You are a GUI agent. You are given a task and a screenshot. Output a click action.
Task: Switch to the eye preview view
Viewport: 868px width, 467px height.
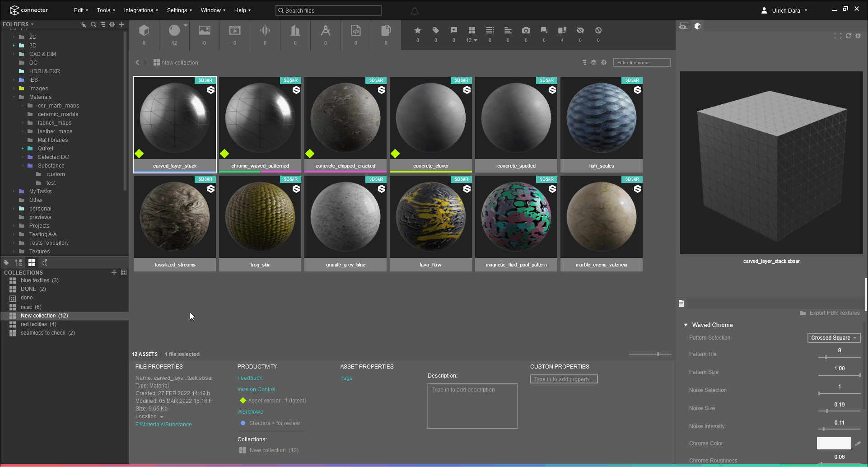pyautogui.click(x=684, y=26)
